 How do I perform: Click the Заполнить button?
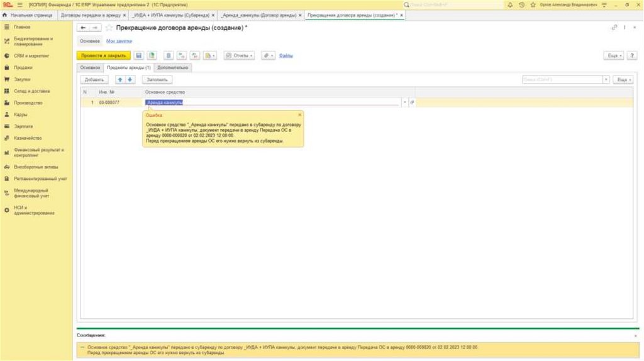(157, 80)
